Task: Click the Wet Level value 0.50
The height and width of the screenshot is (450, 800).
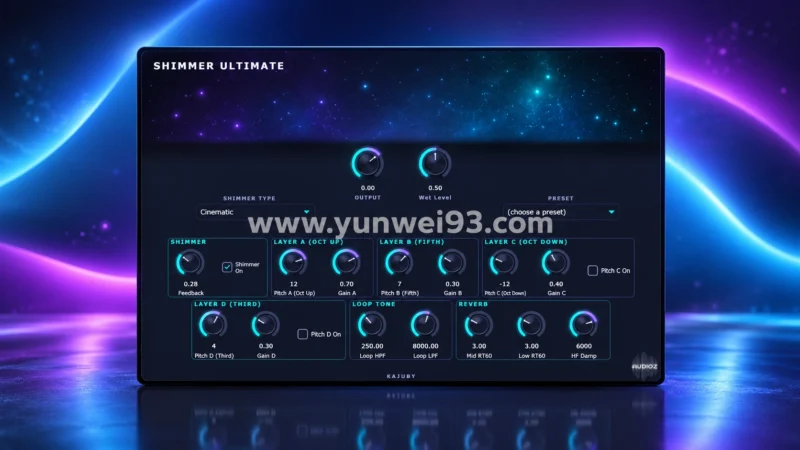Action: tap(435, 188)
